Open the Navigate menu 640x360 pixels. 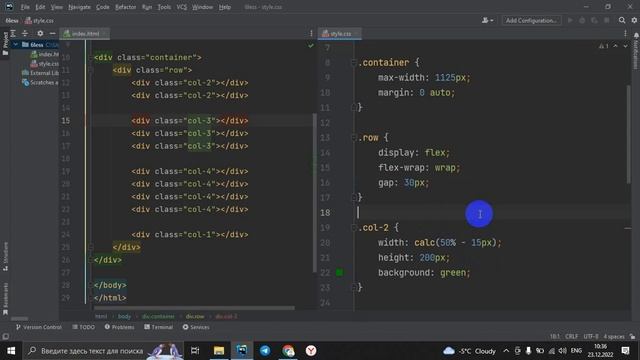pos(79,7)
